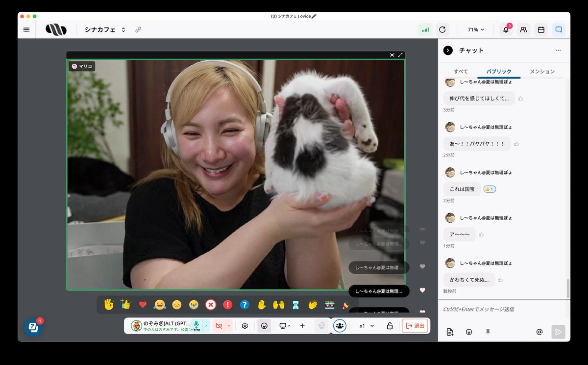Toggle the microphone with krisp button
588x365 pixels.
coord(196,326)
